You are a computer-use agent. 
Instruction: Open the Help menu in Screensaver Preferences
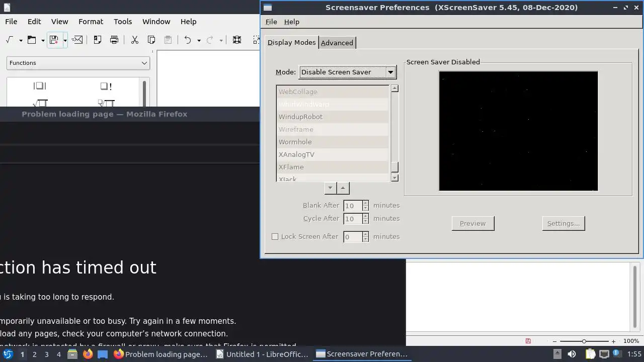tap(292, 22)
